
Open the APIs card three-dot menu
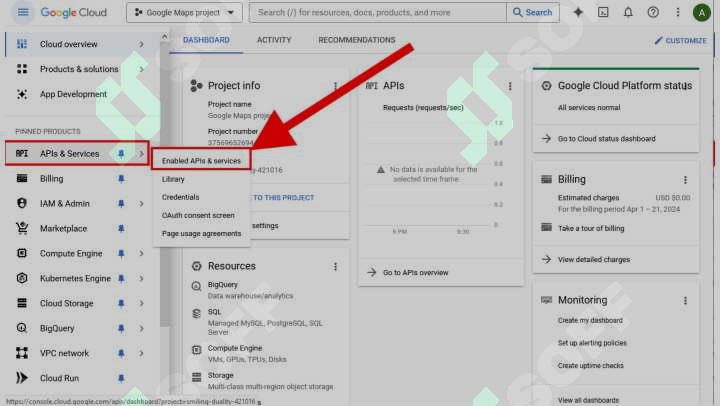point(510,86)
